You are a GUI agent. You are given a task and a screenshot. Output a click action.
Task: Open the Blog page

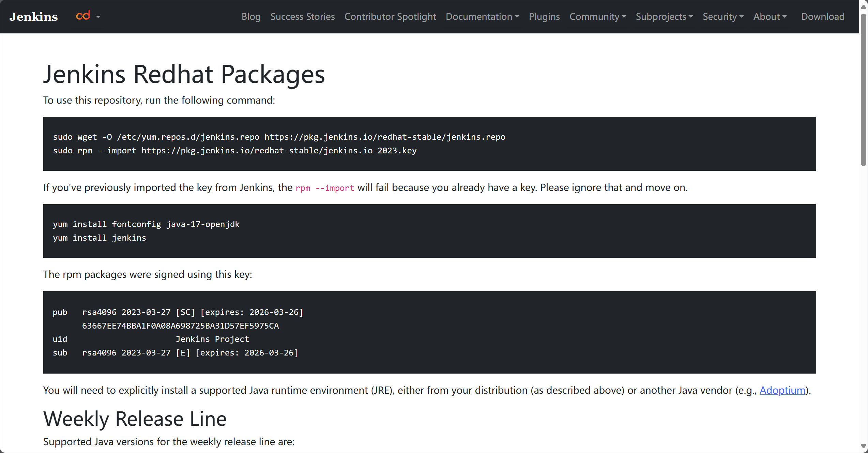pyautogui.click(x=251, y=16)
